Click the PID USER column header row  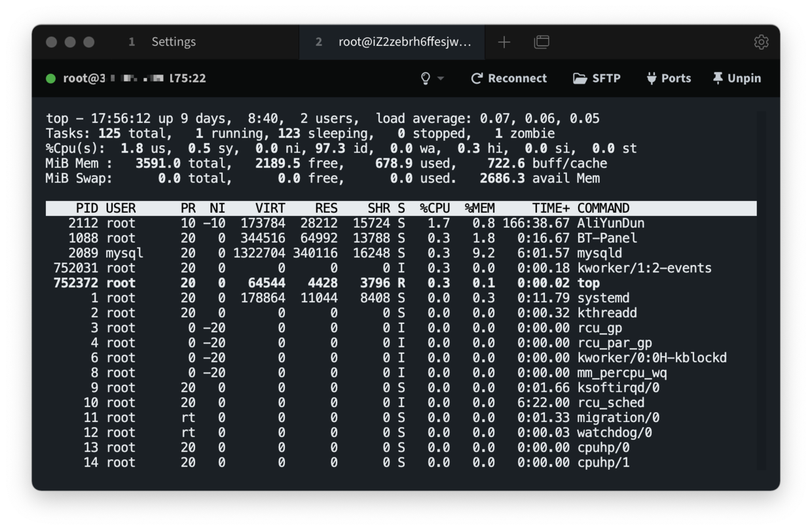click(x=401, y=208)
